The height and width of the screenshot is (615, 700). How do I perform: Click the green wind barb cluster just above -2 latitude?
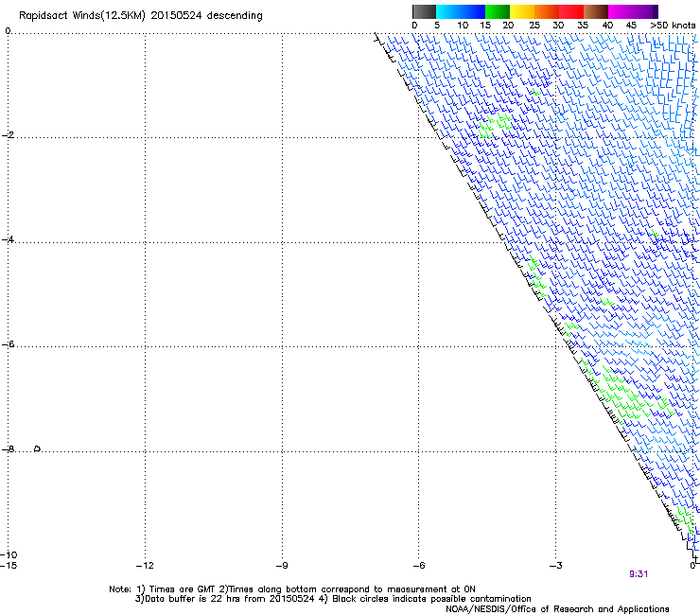[495, 125]
